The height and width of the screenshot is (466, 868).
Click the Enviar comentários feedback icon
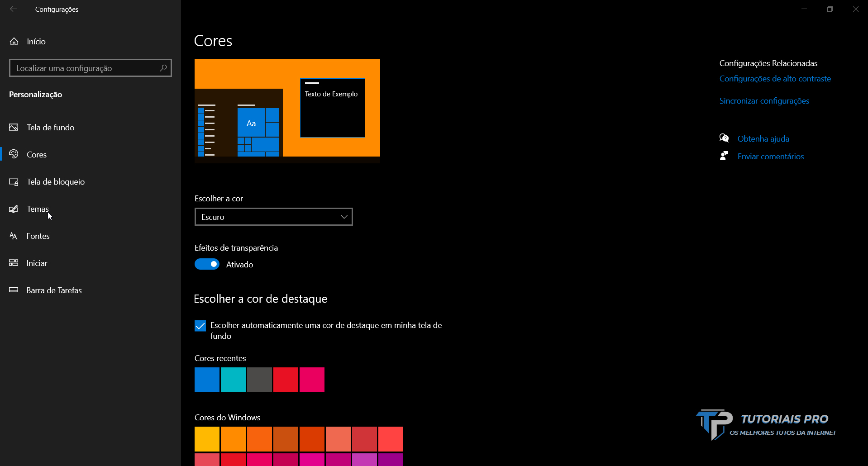(724, 156)
